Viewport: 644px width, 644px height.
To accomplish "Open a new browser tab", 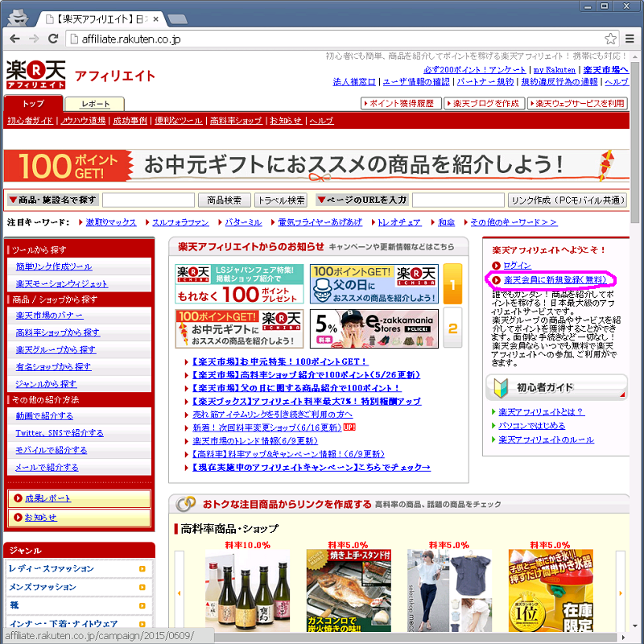I will (177, 19).
